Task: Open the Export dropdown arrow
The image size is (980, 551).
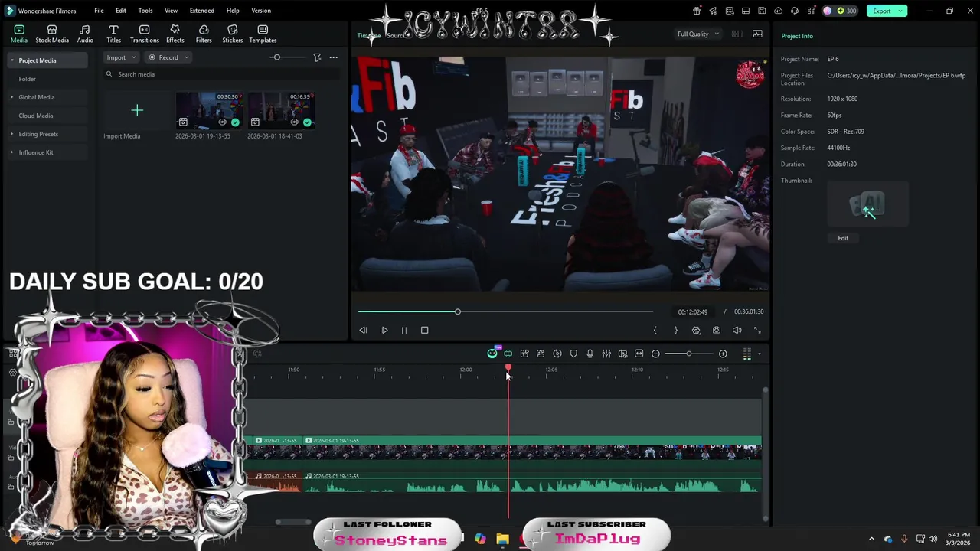Action: point(901,11)
